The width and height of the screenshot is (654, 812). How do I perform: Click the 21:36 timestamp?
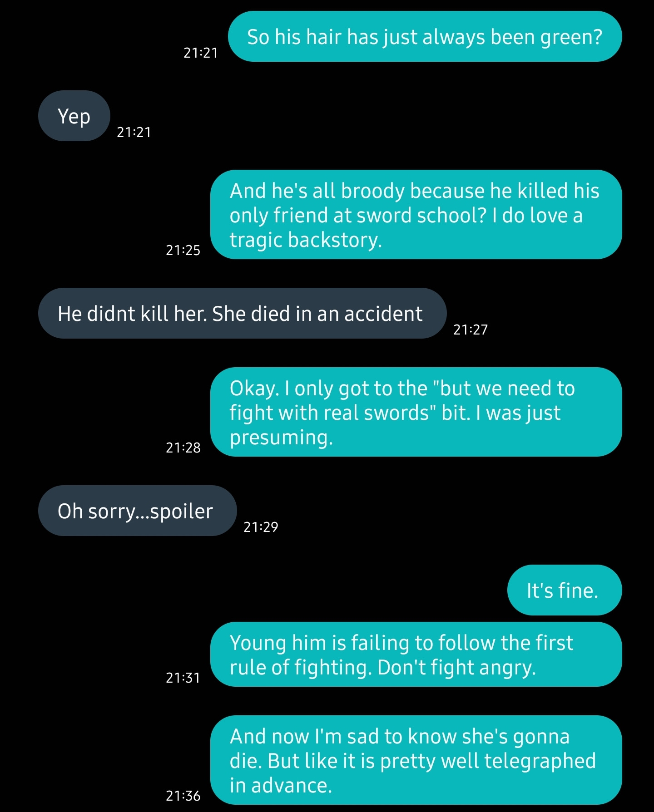point(183,796)
